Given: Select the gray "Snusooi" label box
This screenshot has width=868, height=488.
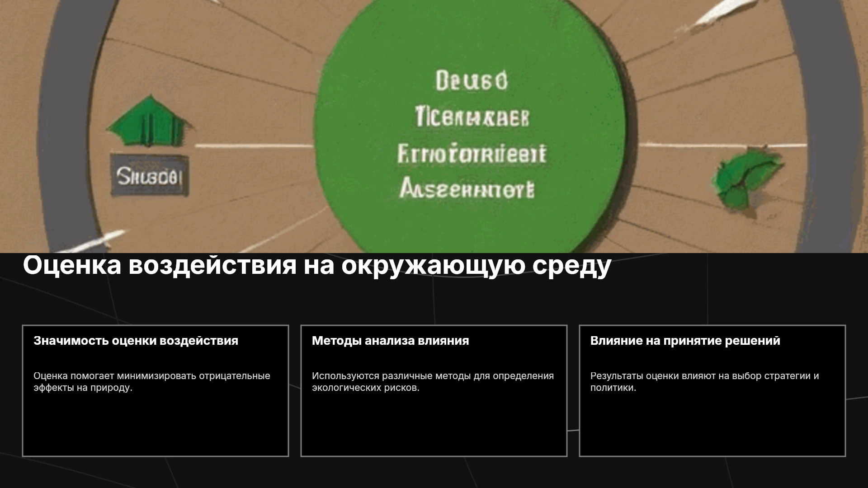Looking at the screenshot, I should click(150, 176).
